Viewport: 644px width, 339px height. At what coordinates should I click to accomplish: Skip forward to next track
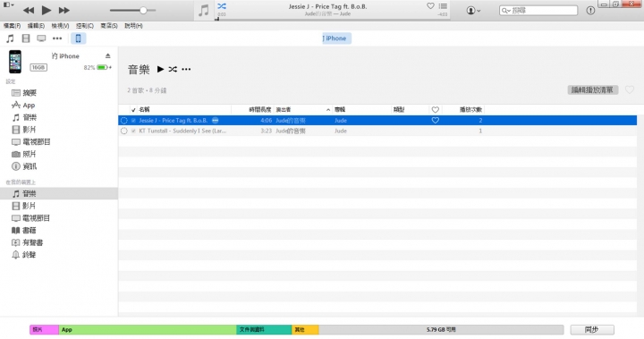pos(64,10)
